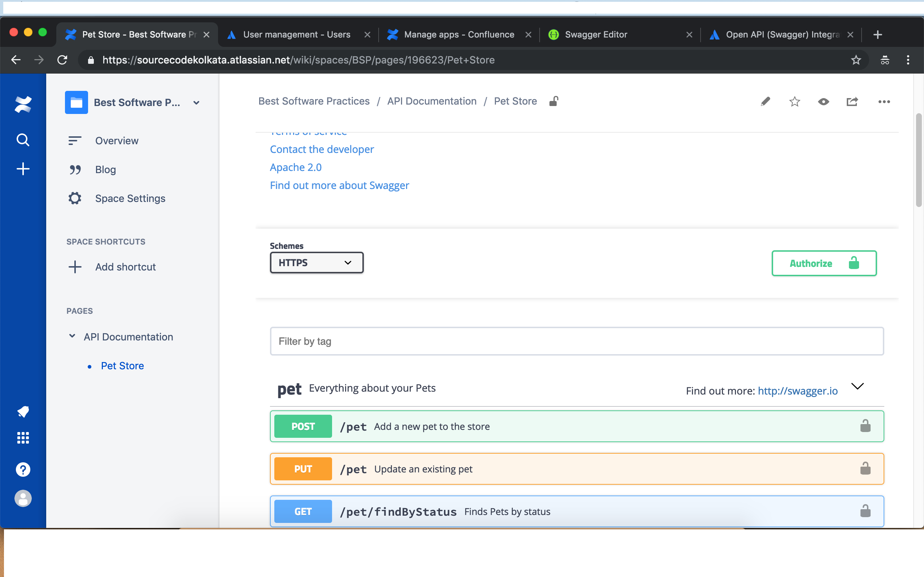
Task: Toggle watching the page with the eye icon
Action: (x=824, y=101)
